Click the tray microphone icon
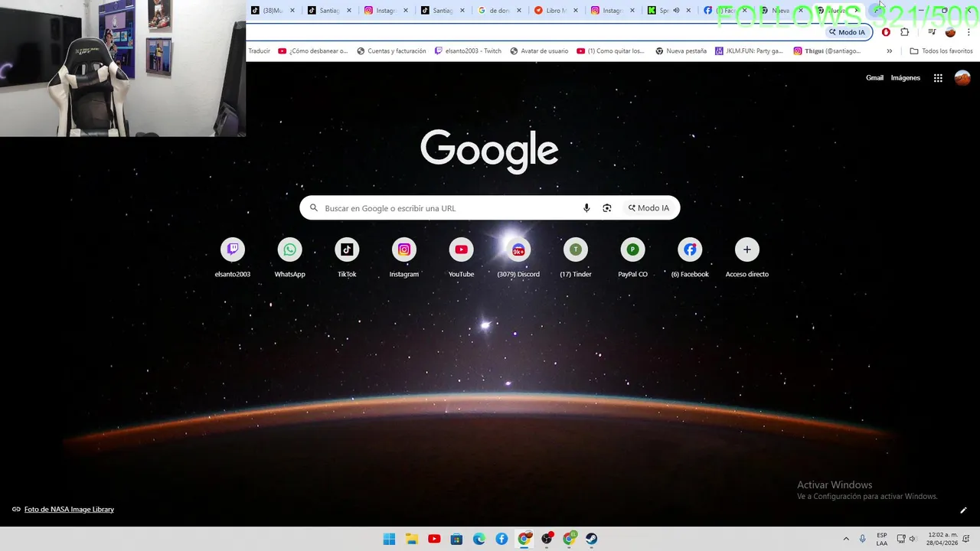Image resolution: width=980 pixels, height=551 pixels. [x=863, y=539]
